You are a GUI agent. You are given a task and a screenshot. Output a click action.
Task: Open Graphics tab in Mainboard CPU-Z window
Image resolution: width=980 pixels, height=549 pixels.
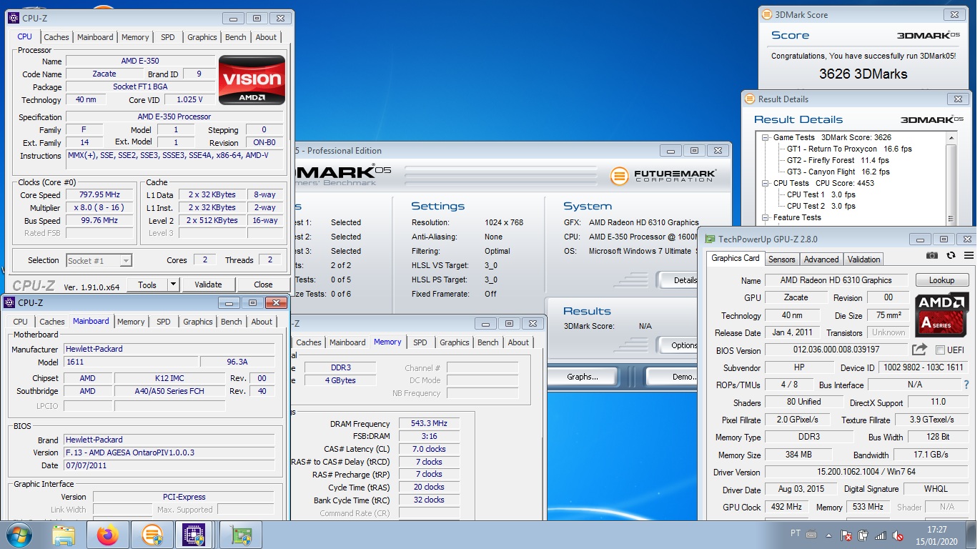(x=197, y=322)
